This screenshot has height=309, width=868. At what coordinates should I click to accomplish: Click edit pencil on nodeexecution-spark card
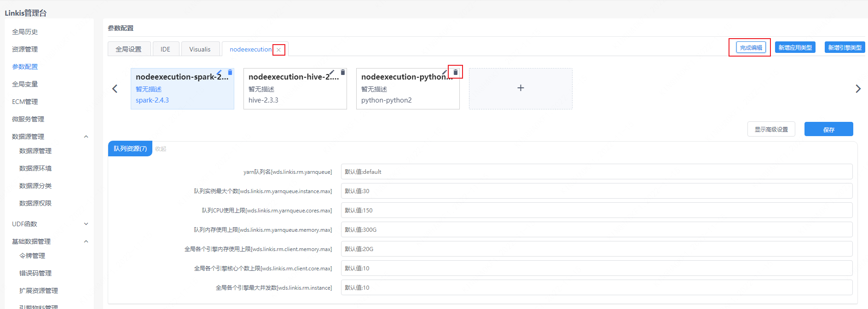click(220, 73)
